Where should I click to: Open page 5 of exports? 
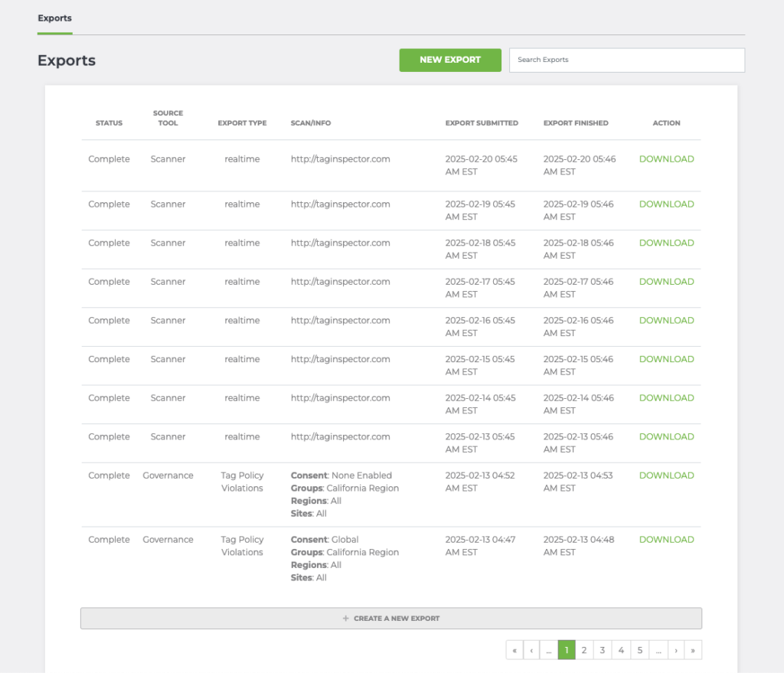tap(640, 650)
